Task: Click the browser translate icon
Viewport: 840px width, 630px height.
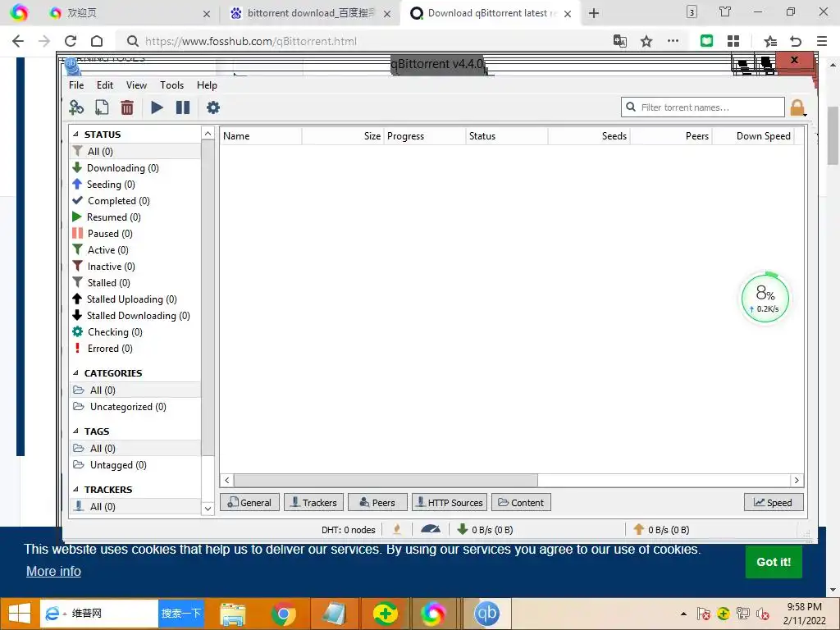Action: (620, 41)
